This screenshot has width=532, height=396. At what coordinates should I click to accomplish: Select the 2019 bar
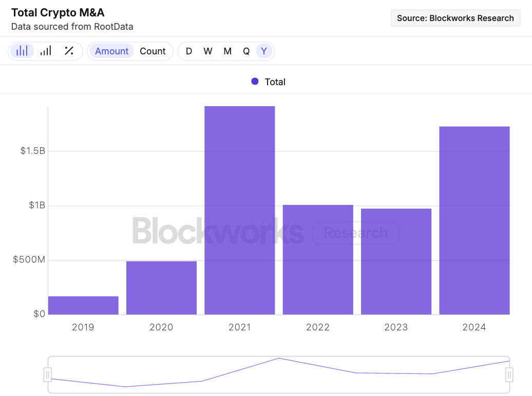tap(83, 305)
